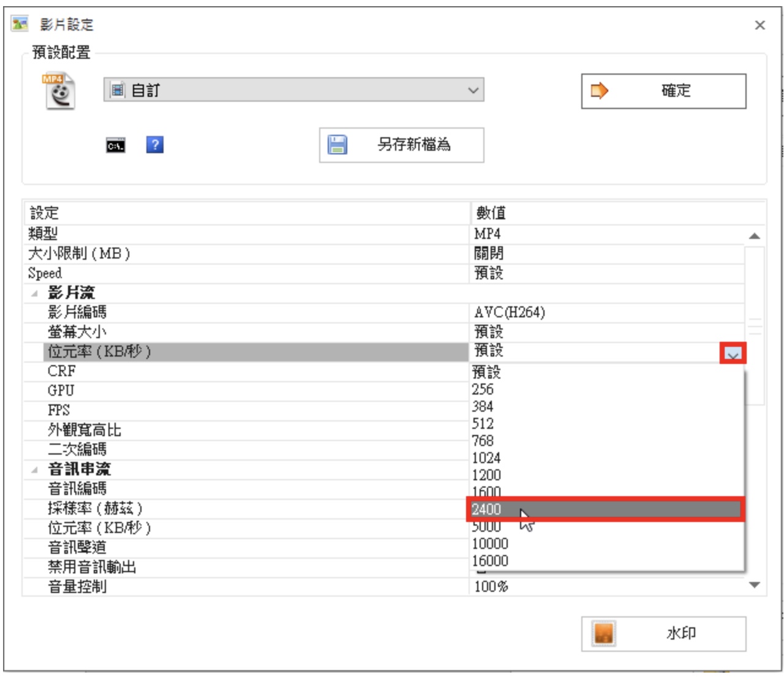Select 16000 in bitrate list
Screen dimensions: 784x680
point(606,561)
